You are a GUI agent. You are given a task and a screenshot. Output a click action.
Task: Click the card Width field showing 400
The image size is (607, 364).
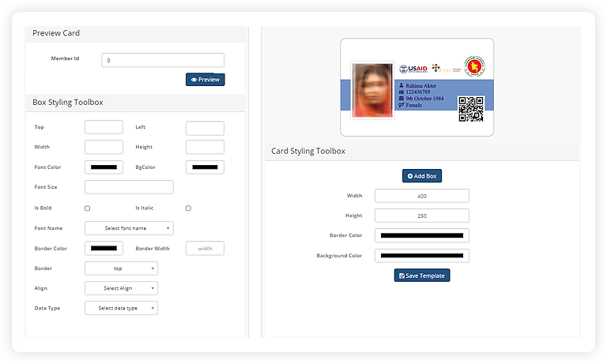pyautogui.click(x=422, y=196)
